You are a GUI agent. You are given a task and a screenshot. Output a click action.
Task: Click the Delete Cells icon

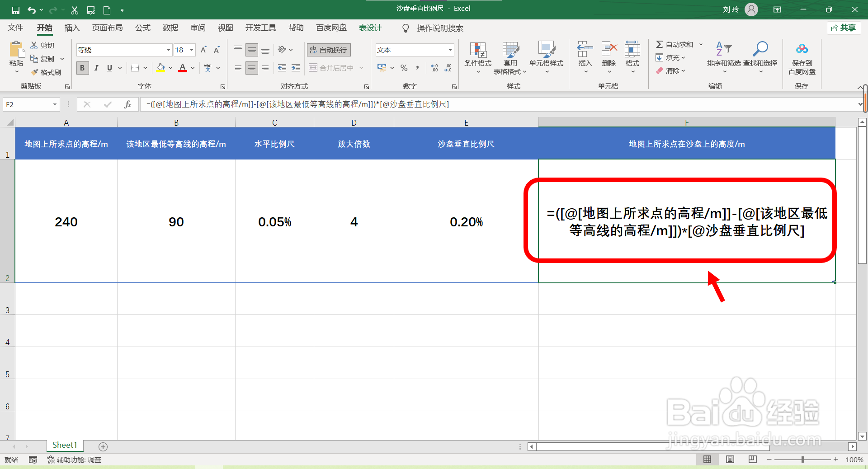pyautogui.click(x=609, y=57)
